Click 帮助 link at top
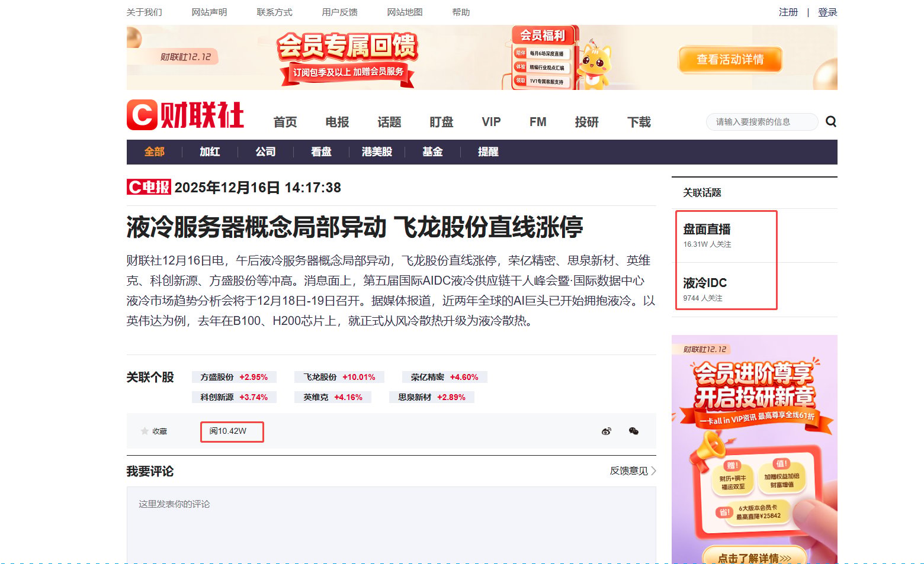The width and height of the screenshot is (924, 564). coord(461,12)
